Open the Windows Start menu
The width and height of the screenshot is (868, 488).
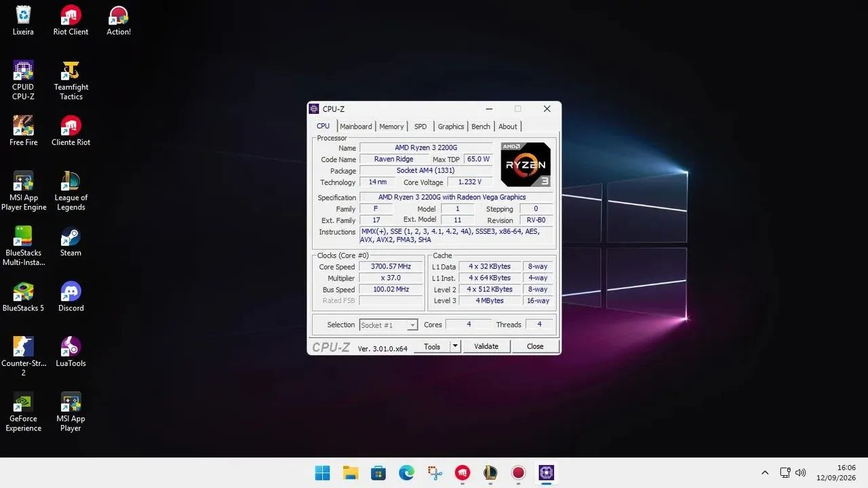click(x=323, y=472)
